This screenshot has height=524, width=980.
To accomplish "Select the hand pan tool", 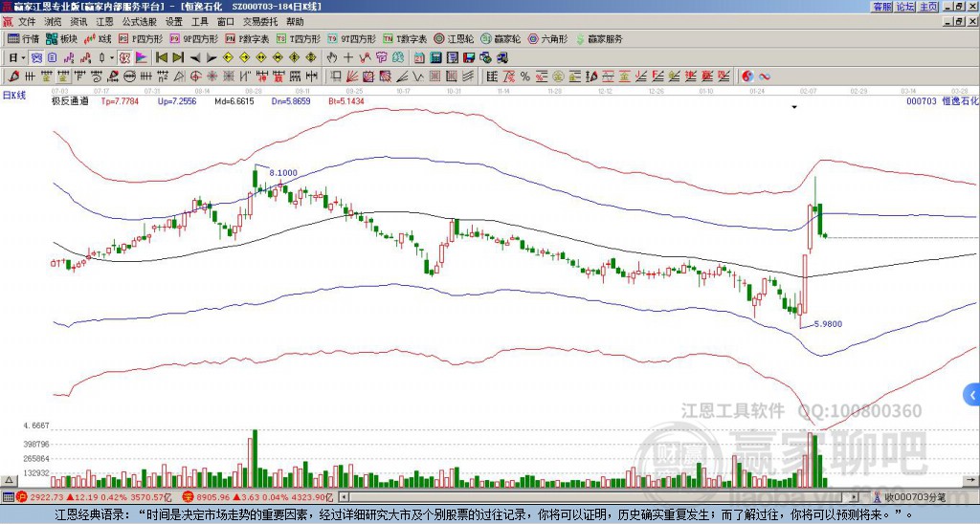I will [x=332, y=58].
